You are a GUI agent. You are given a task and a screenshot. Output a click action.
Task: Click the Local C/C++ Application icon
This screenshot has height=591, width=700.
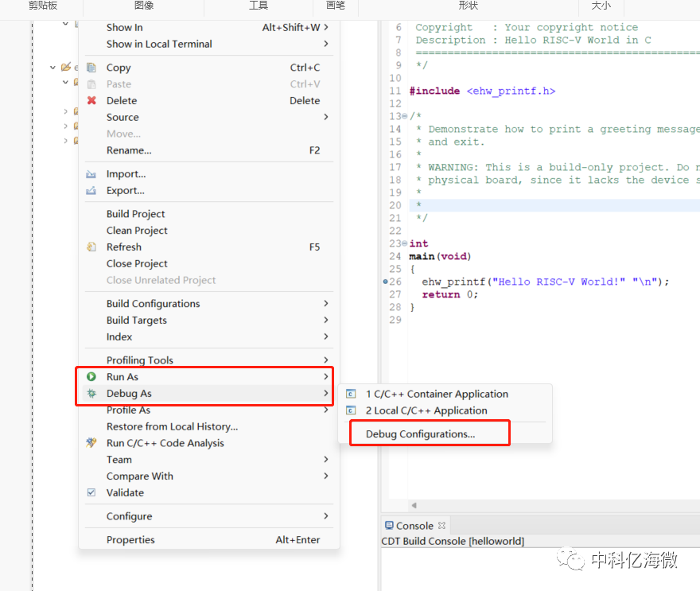(x=351, y=410)
